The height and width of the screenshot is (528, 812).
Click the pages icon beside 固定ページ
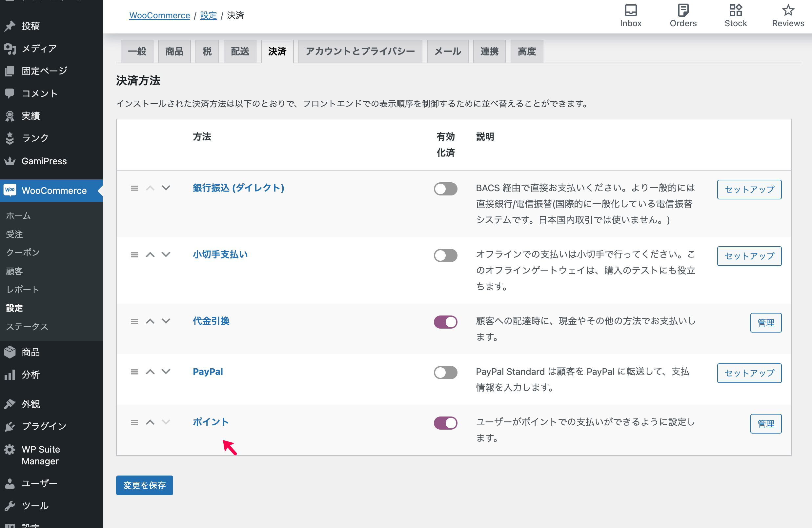pyautogui.click(x=10, y=71)
